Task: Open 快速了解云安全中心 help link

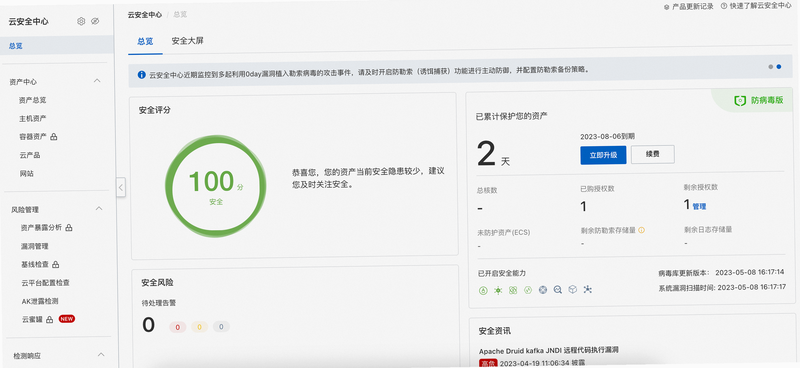Action: [756, 6]
